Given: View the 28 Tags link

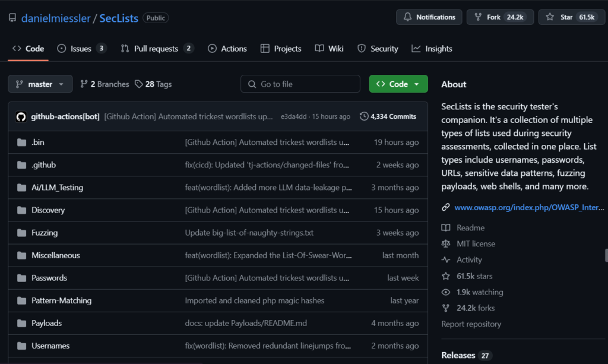Looking at the screenshot, I should tap(153, 84).
